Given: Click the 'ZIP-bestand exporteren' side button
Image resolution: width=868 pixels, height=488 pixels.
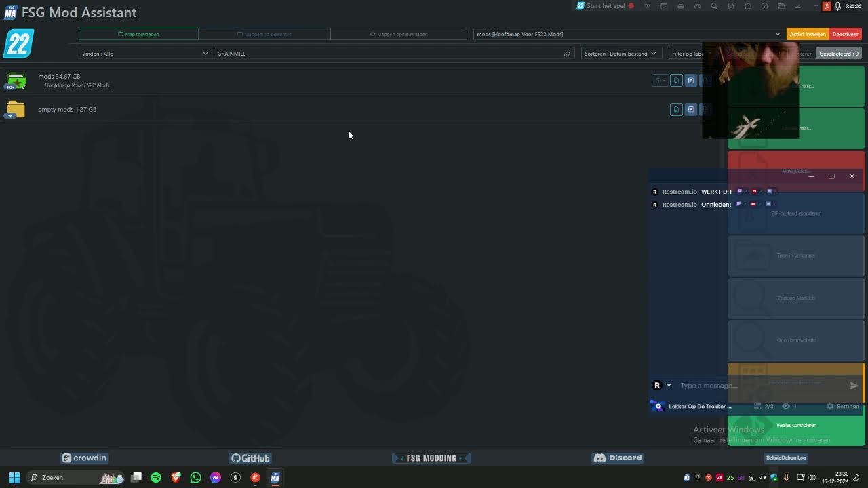Looking at the screenshot, I should (x=796, y=213).
